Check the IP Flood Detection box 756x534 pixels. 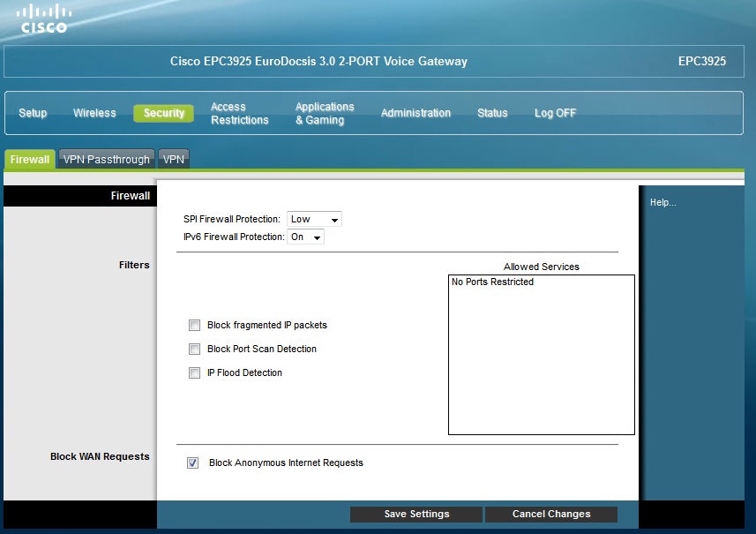[x=194, y=372]
